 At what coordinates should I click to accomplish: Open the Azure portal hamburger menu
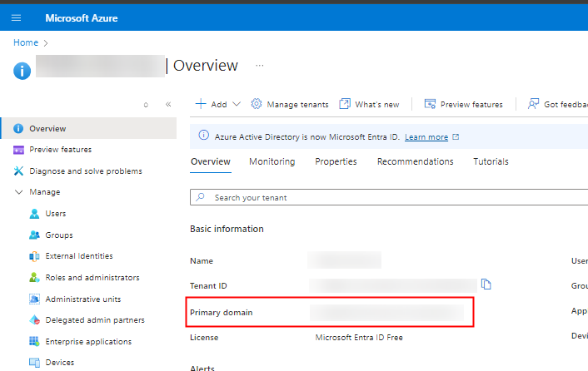pos(17,17)
